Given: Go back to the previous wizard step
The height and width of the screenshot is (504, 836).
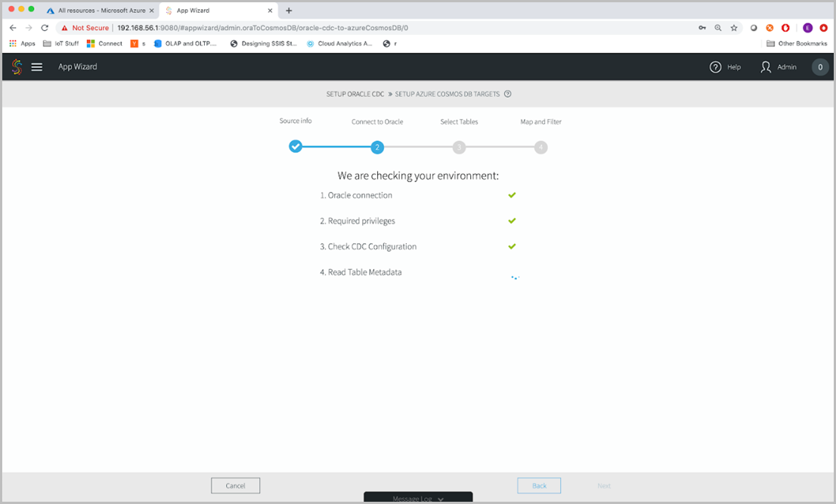Looking at the screenshot, I should tap(539, 485).
